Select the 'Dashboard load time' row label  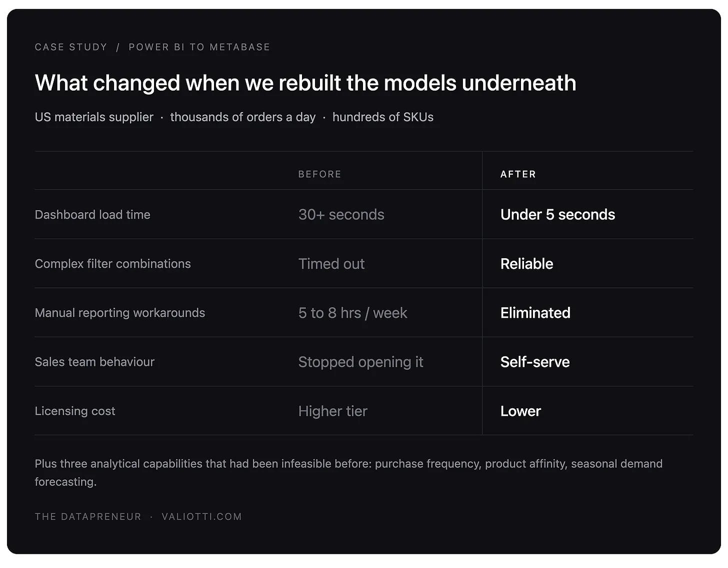coord(92,215)
